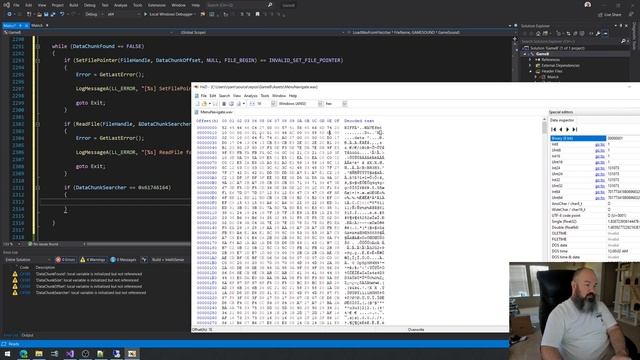Click Navigate Backward icon in Visual Studio toolbar

(9, 14)
